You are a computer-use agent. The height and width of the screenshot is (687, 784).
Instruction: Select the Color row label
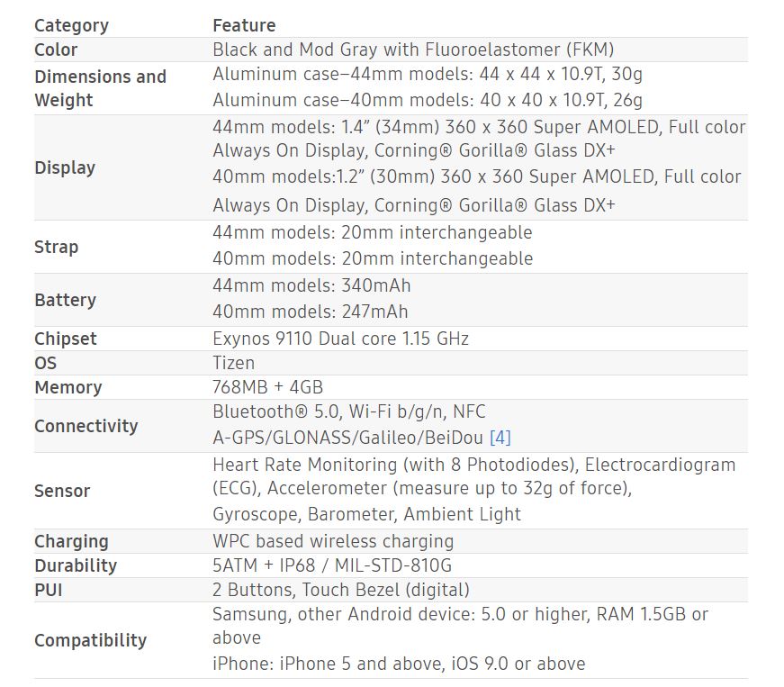point(56,50)
